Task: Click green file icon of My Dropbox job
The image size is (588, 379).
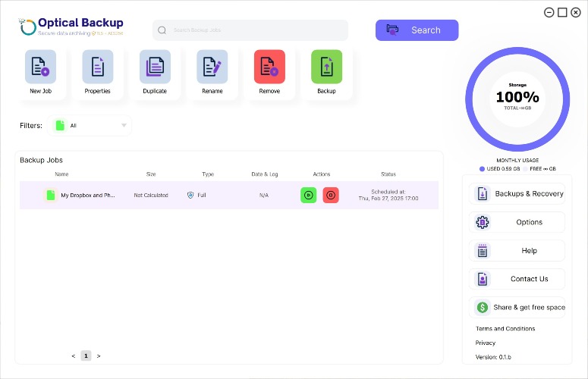Action: coord(51,195)
